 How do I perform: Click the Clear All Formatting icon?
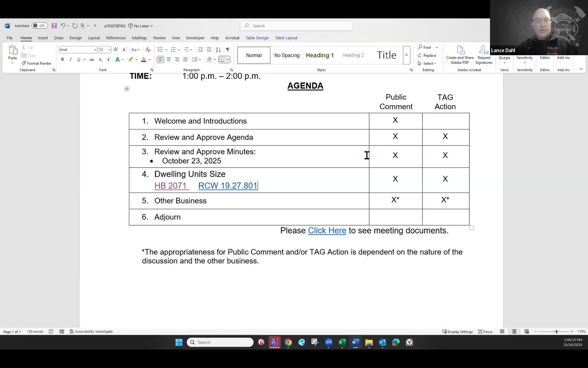(x=148, y=50)
